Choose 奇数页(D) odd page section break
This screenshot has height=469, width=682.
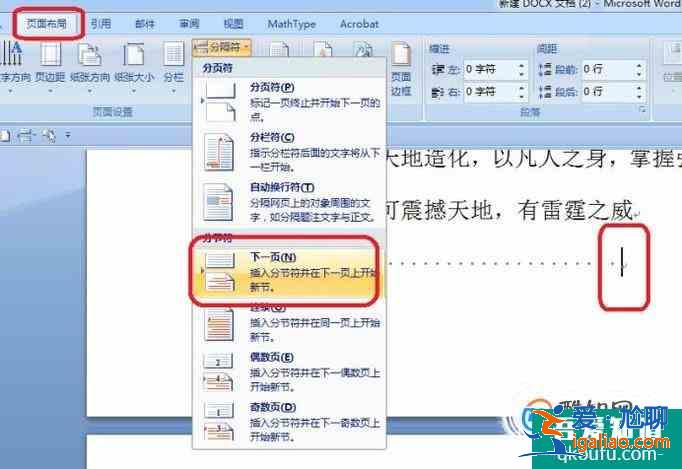[289, 422]
